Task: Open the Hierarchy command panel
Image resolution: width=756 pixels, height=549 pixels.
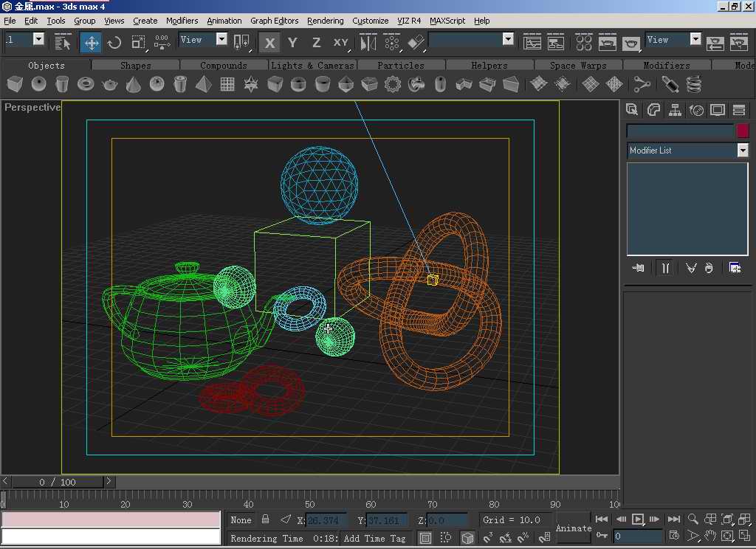Action: [x=675, y=111]
